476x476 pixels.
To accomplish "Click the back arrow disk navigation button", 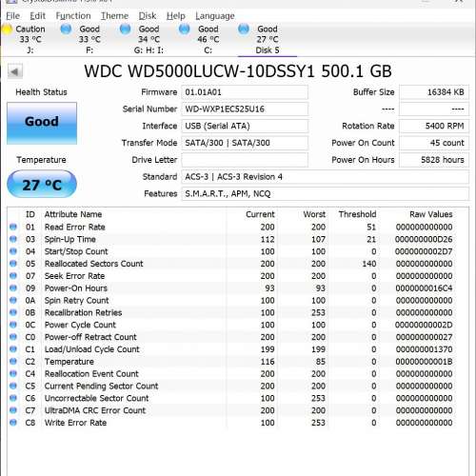I will pos(15,72).
